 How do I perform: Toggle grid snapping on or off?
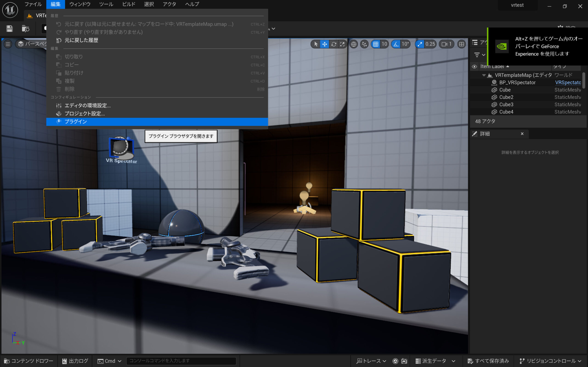[x=376, y=44]
